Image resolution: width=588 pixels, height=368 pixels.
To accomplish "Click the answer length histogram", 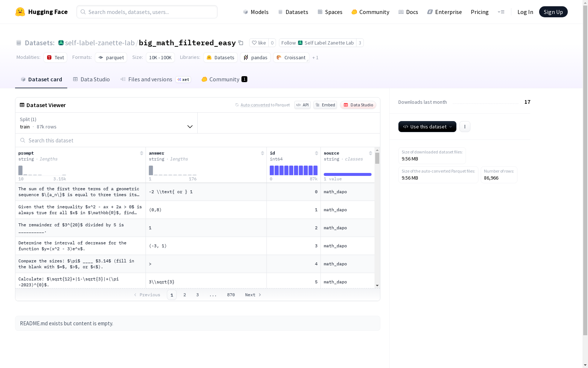I will [x=173, y=170].
